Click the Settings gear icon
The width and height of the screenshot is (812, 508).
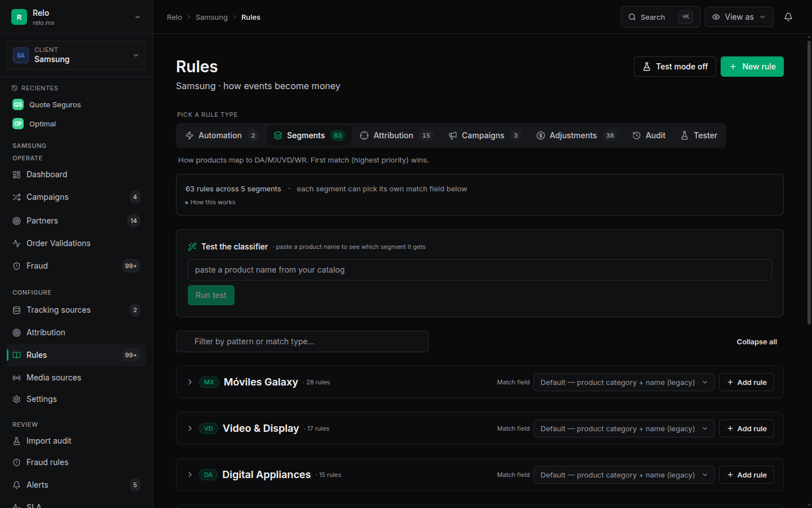click(16, 399)
